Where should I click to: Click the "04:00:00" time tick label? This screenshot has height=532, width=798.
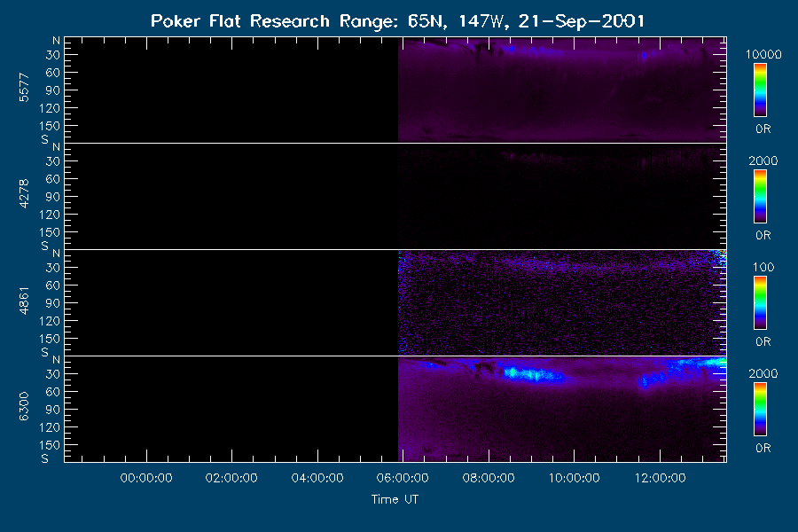coord(317,478)
